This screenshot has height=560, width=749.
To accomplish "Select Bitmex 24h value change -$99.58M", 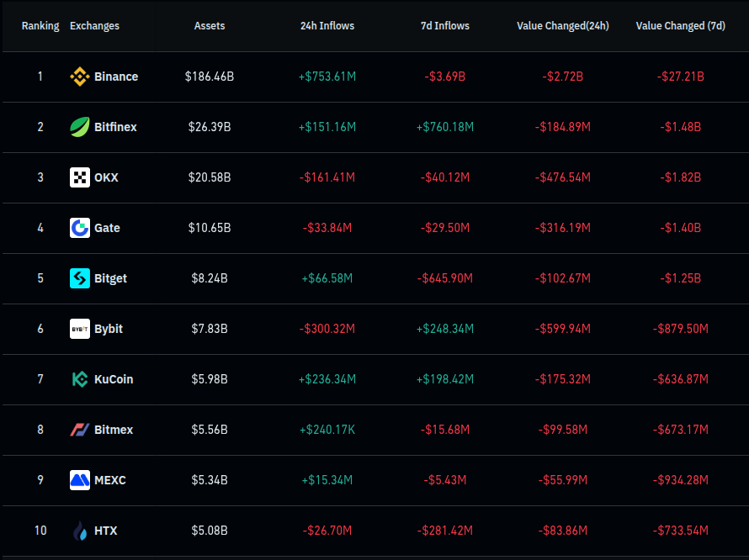I will [563, 430].
